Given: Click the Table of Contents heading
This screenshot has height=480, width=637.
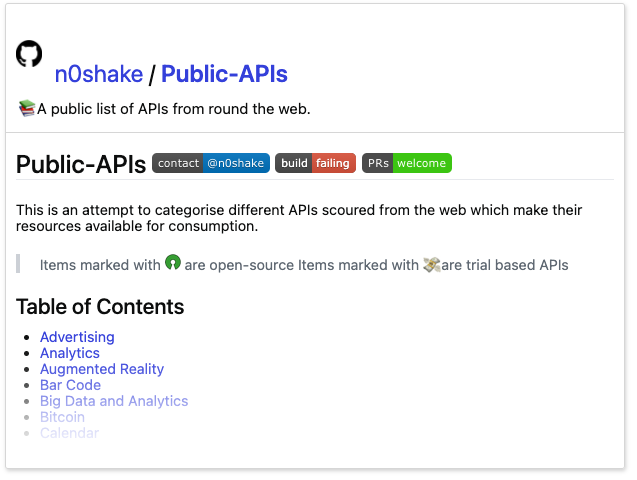Looking at the screenshot, I should coord(100,307).
